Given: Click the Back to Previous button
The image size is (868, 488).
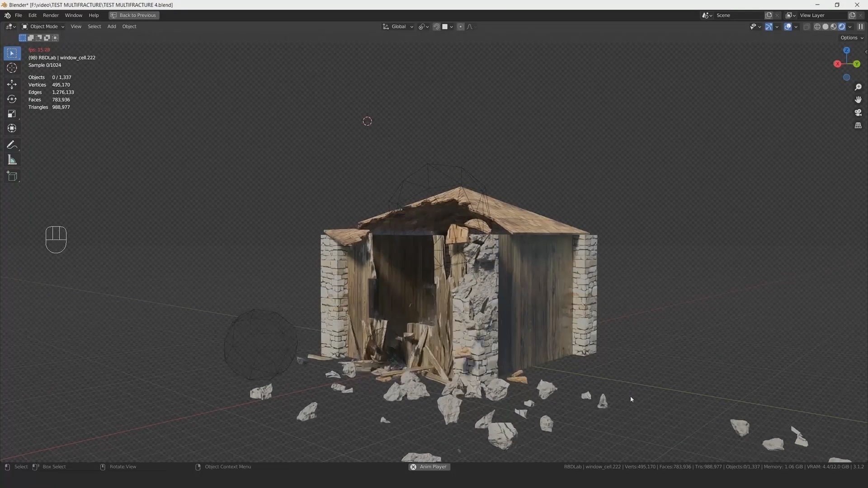Looking at the screenshot, I should (134, 15).
